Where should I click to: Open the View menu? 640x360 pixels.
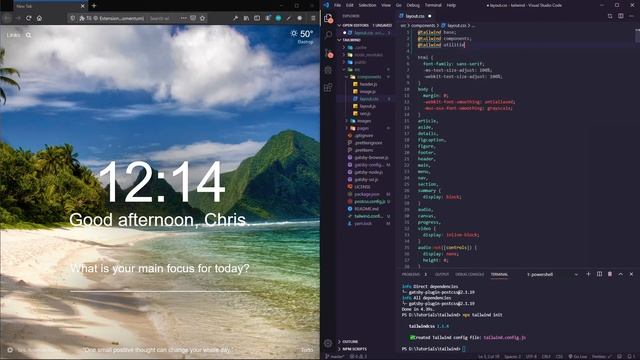pyautogui.click(x=386, y=5)
